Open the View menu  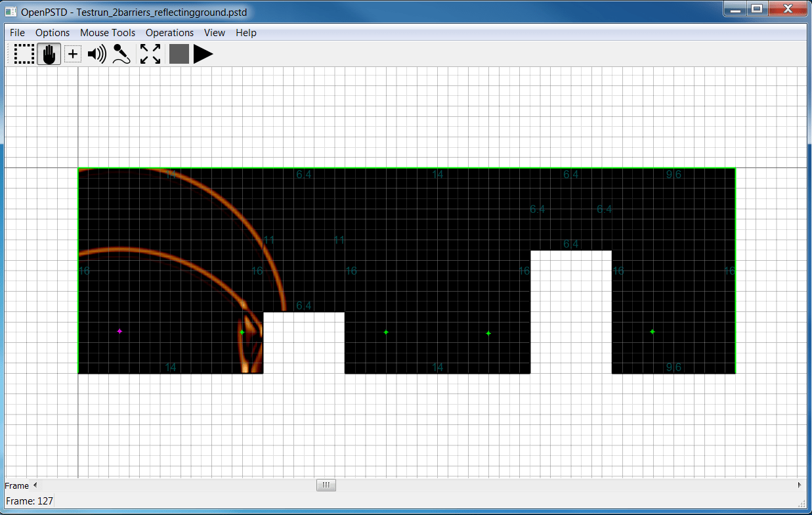tap(214, 32)
